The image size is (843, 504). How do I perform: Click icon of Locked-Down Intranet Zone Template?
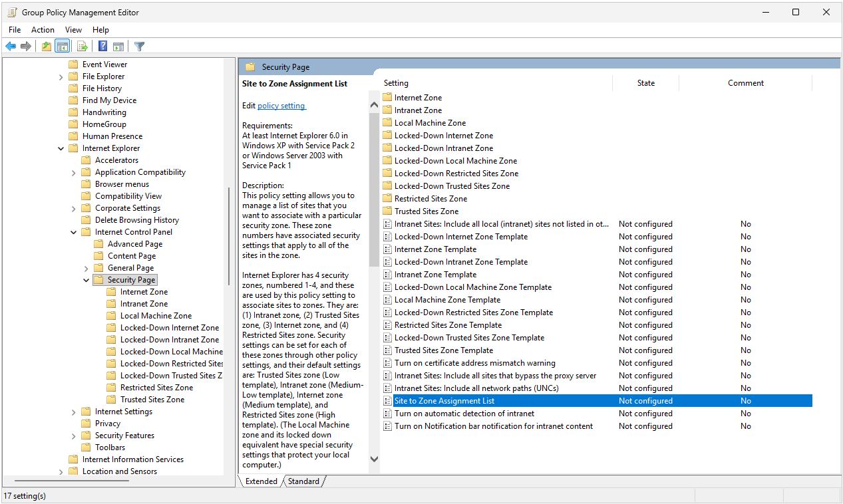[x=388, y=262]
